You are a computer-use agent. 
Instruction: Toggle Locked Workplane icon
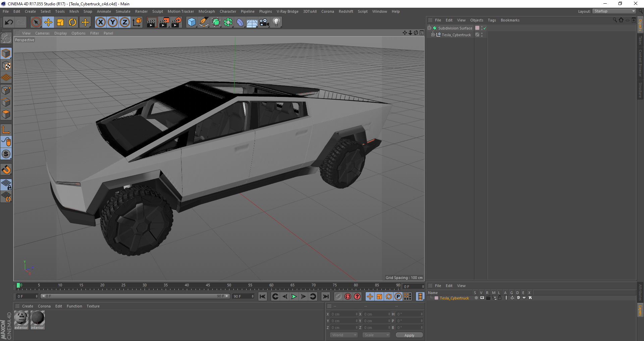tap(6, 184)
